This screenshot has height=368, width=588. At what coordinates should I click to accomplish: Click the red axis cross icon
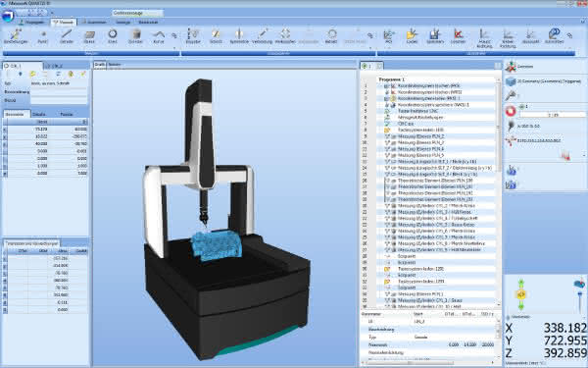click(511, 141)
